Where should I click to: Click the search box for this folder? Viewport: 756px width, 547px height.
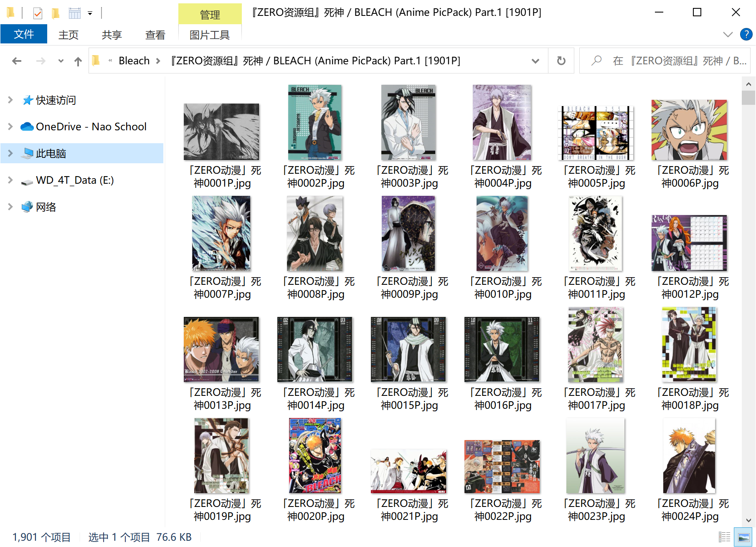[665, 61]
